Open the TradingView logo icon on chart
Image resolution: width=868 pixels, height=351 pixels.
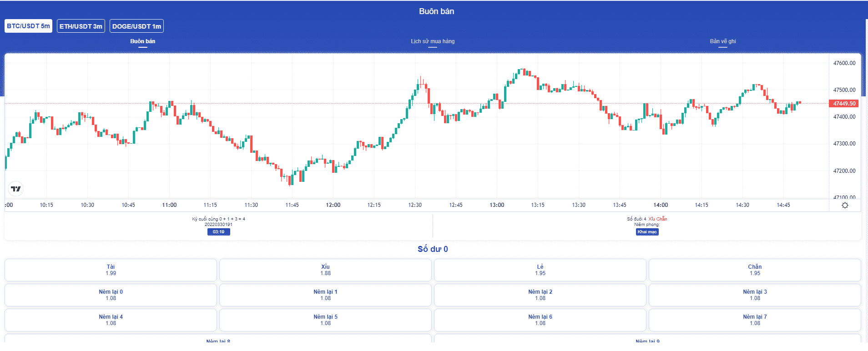click(x=16, y=189)
